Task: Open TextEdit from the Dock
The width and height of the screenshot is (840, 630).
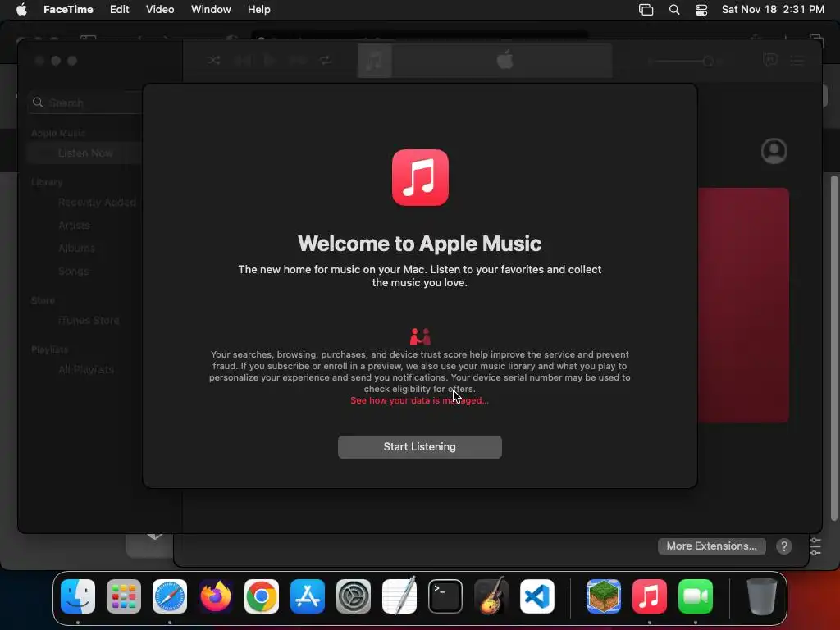Action: coord(399,596)
